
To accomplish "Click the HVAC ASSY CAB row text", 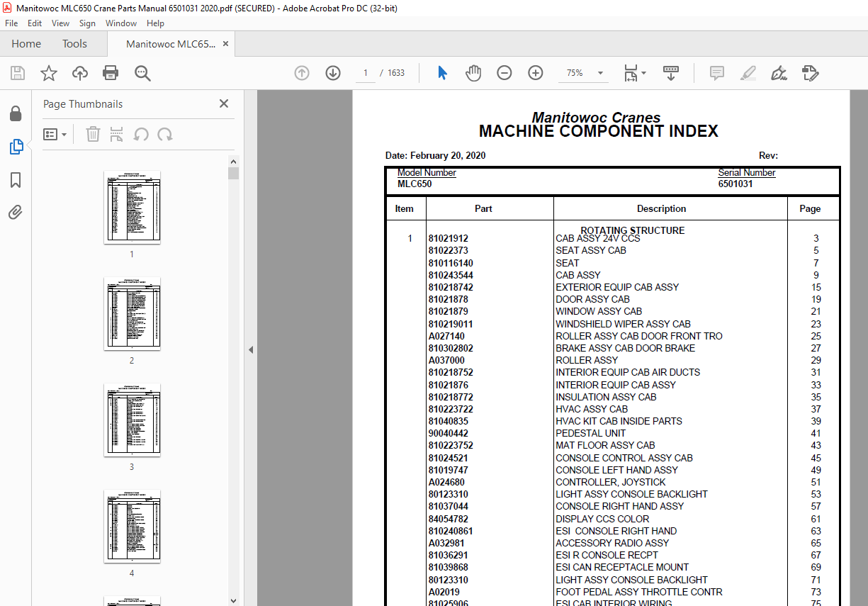I will tap(592, 409).
